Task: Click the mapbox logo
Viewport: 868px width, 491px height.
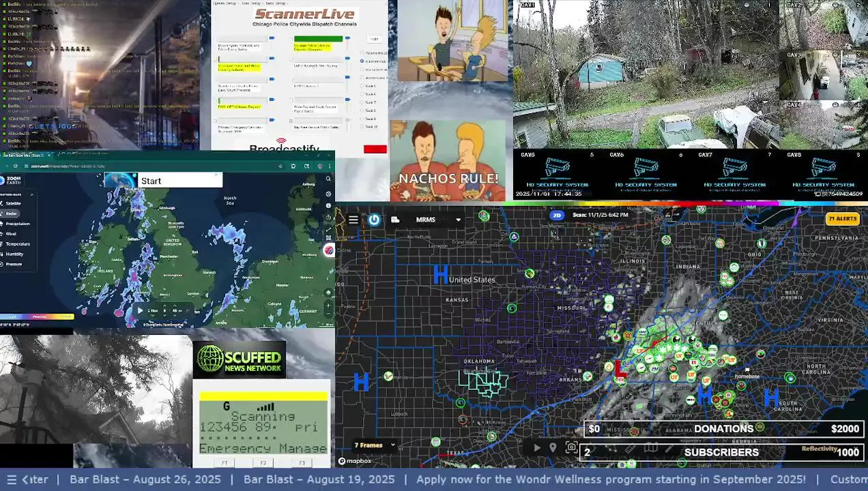Action: (x=355, y=461)
